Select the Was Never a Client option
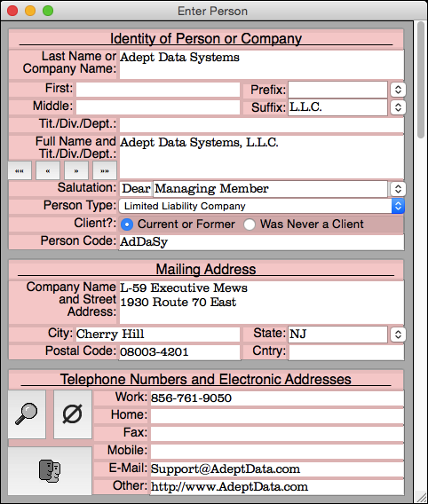The width and height of the screenshot is (428, 504). pyautogui.click(x=250, y=224)
